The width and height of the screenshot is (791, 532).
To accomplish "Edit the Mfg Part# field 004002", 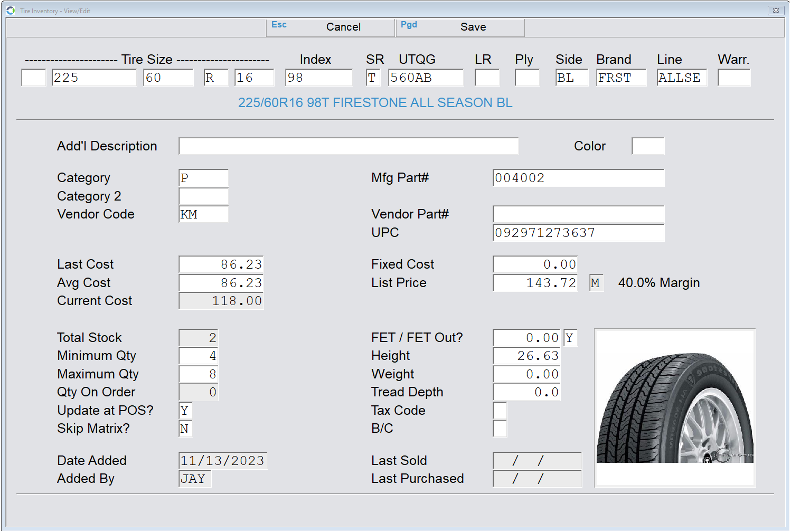I will tap(579, 178).
